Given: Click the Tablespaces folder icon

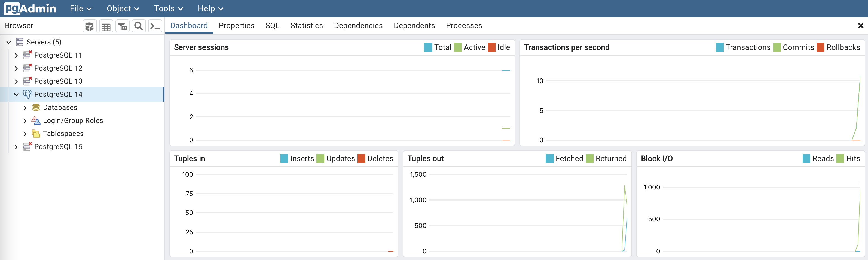Looking at the screenshot, I should tap(36, 134).
